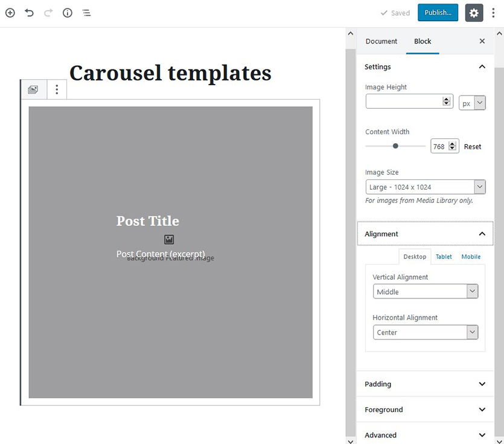Click the Redo arrow icon
504x444 pixels.
click(x=48, y=13)
